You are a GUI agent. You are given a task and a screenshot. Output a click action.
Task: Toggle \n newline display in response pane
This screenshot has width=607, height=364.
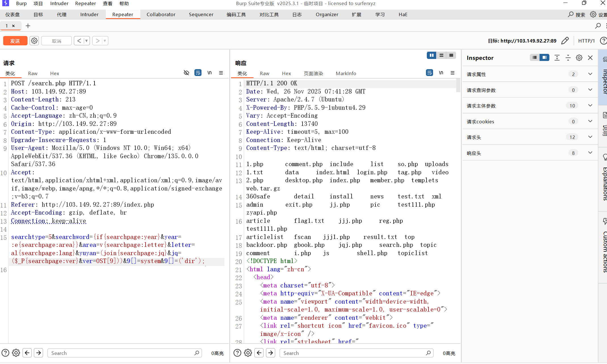point(441,73)
